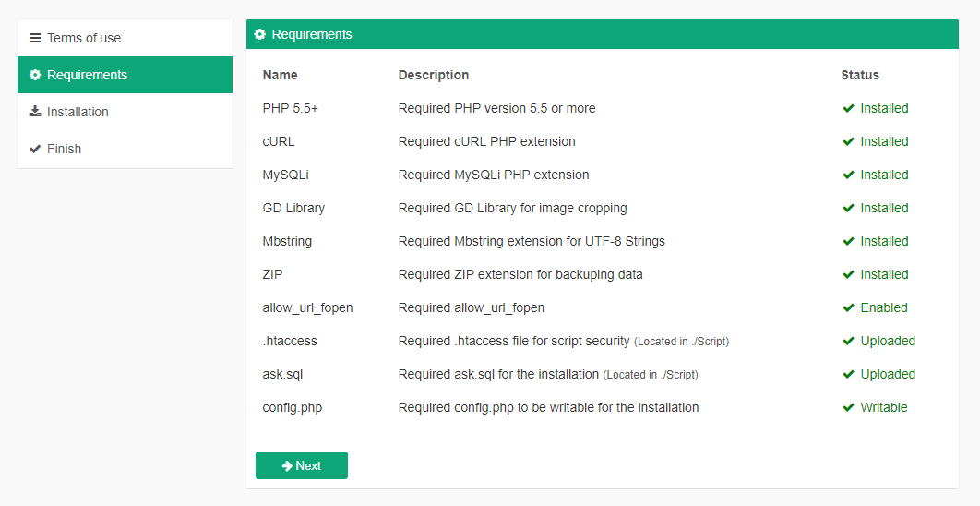Image resolution: width=980 pixels, height=506 pixels.
Task: Click the hamburger icon beside Terms of use
Action: coord(35,38)
